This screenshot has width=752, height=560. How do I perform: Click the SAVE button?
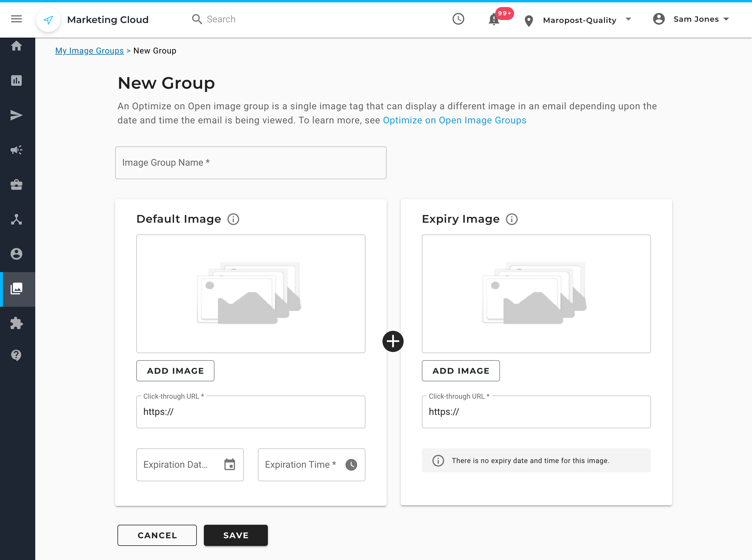pyautogui.click(x=236, y=535)
